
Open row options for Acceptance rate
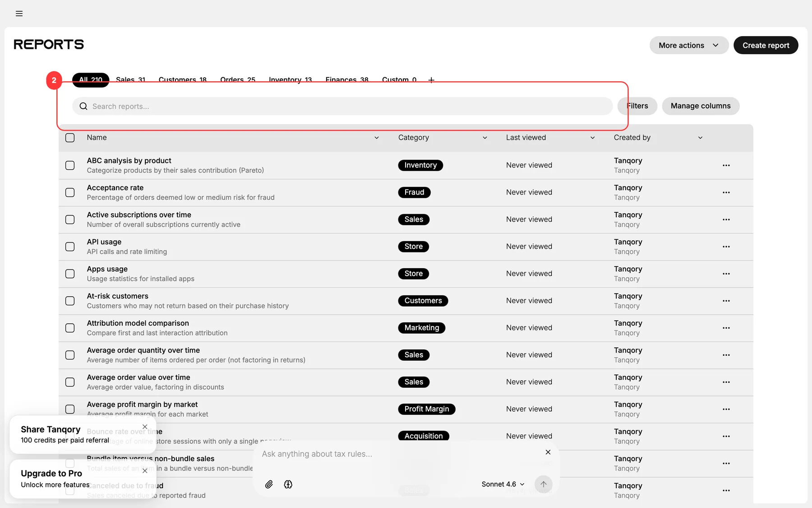pyautogui.click(x=726, y=192)
